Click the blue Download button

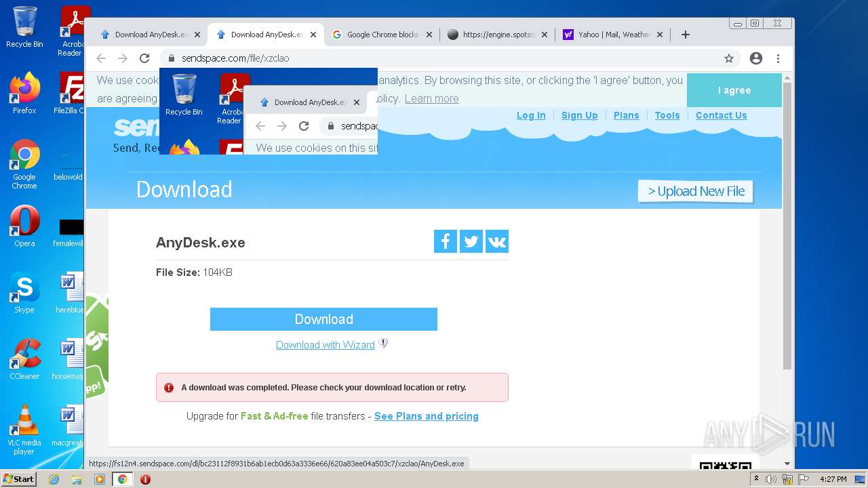pyautogui.click(x=323, y=319)
